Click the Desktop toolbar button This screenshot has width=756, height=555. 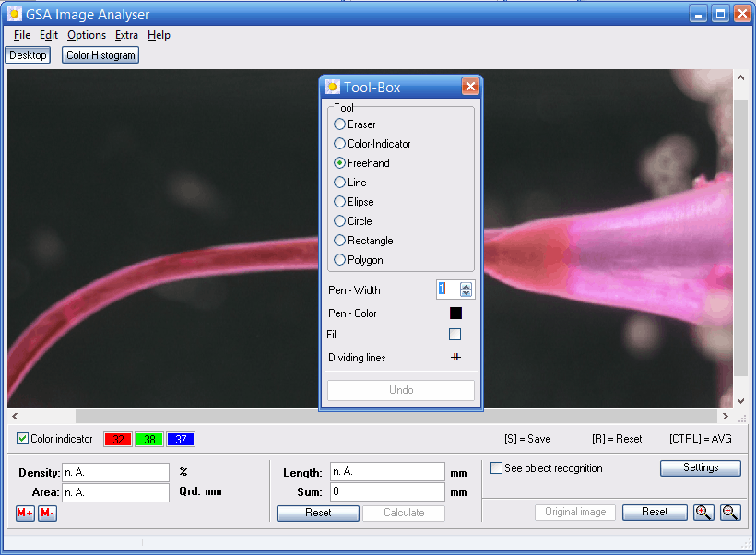[x=28, y=55]
